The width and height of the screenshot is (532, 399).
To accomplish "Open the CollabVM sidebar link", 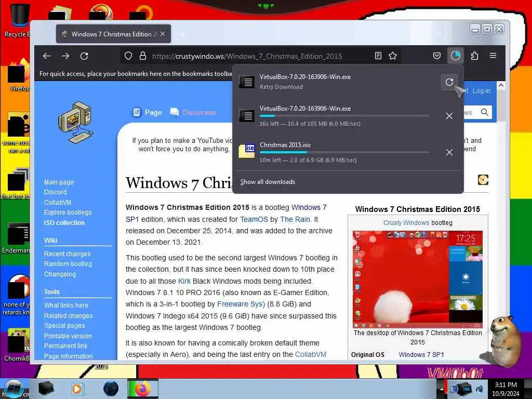I will coord(57,202).
